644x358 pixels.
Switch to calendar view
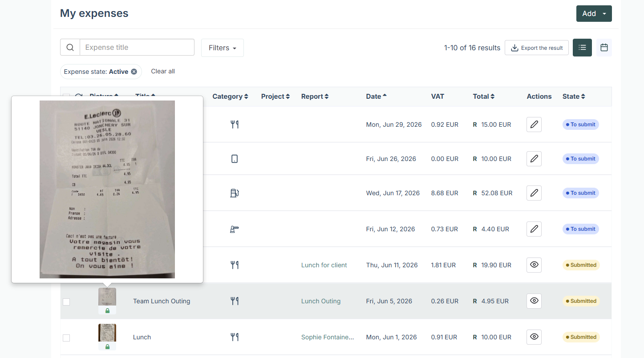point(604,48)
